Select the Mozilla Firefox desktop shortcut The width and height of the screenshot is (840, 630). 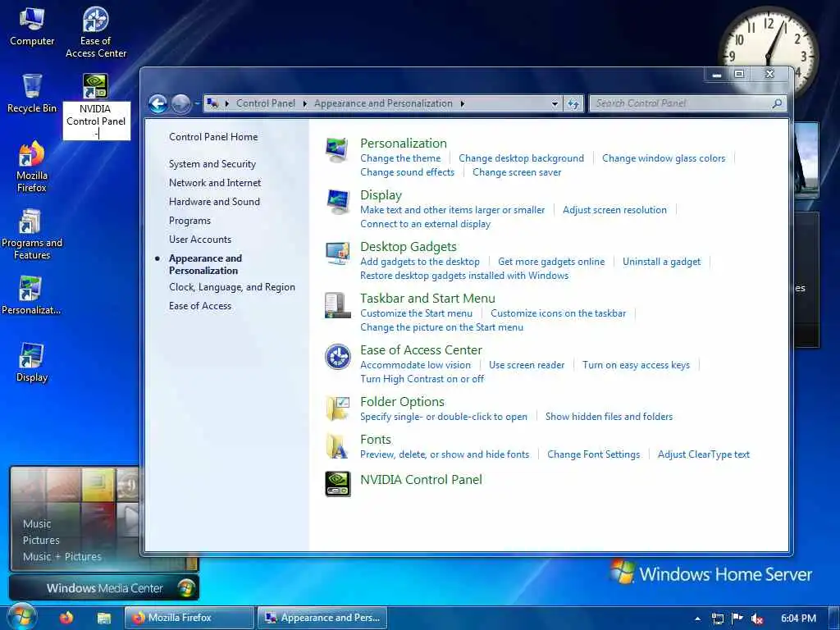pos(32,167)
